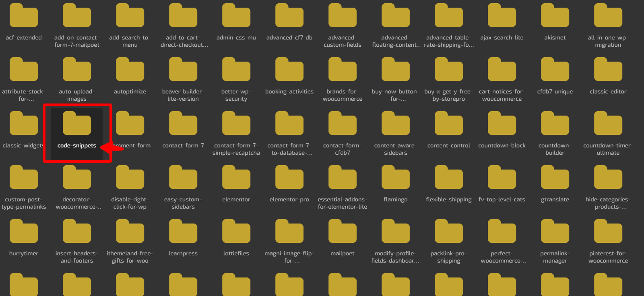Screen dimensions: 644x296
Task: Select the learnpress folder icon
Action: (183, 231)
